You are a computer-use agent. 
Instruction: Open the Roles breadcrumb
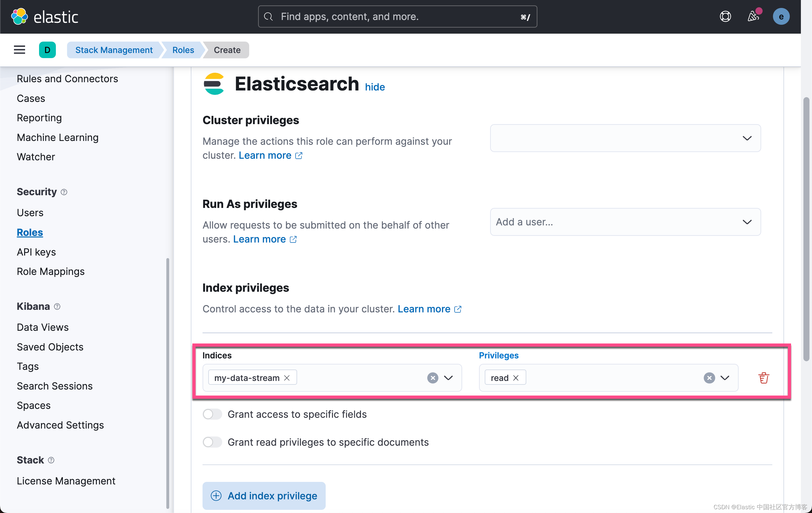183,50
